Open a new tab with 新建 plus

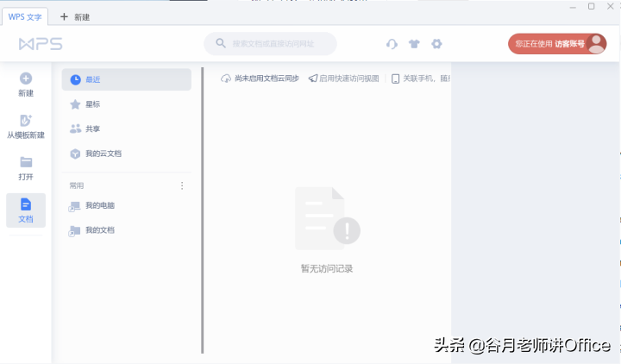pos(74,17)
